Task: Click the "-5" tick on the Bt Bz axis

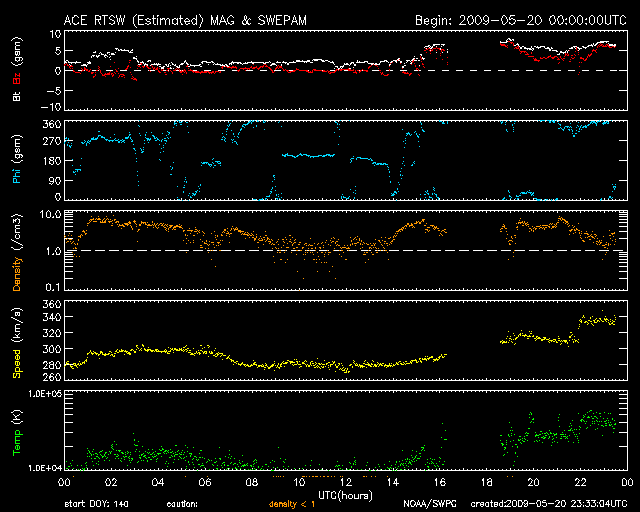Action: [53, 91]
